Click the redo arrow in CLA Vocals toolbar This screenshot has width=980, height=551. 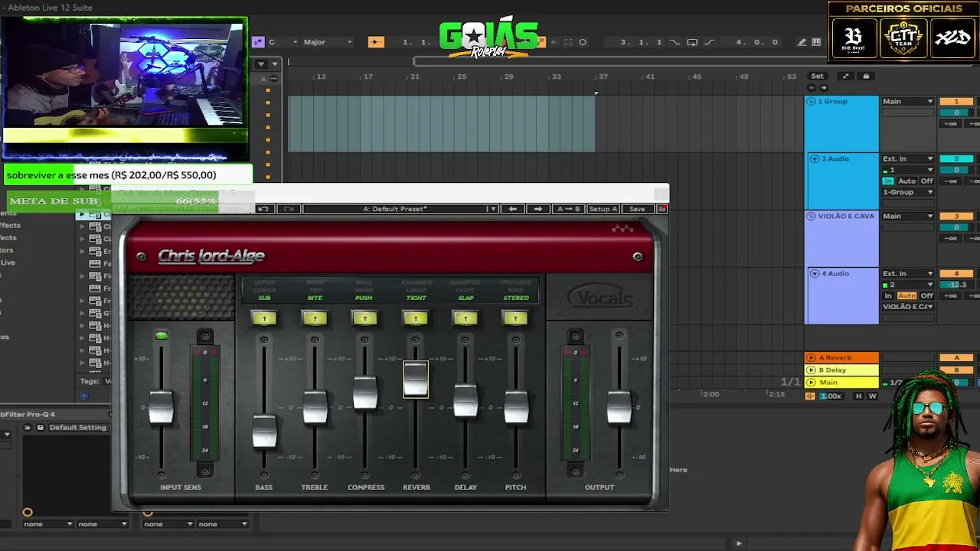289,209
